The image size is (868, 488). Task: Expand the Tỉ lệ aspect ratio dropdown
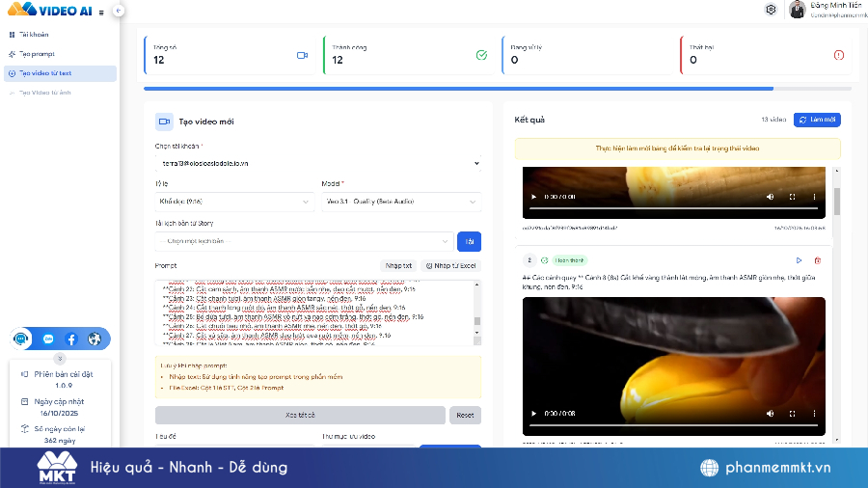point(235,202)
